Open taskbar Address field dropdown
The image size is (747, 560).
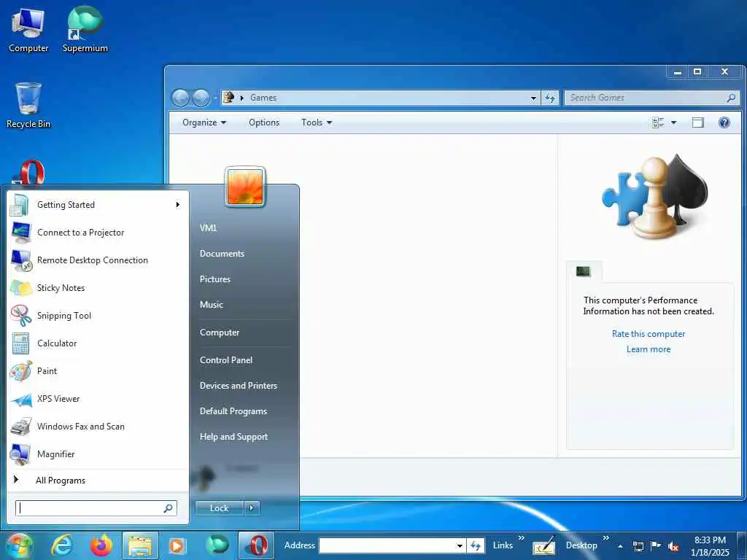tap(460, 545)
